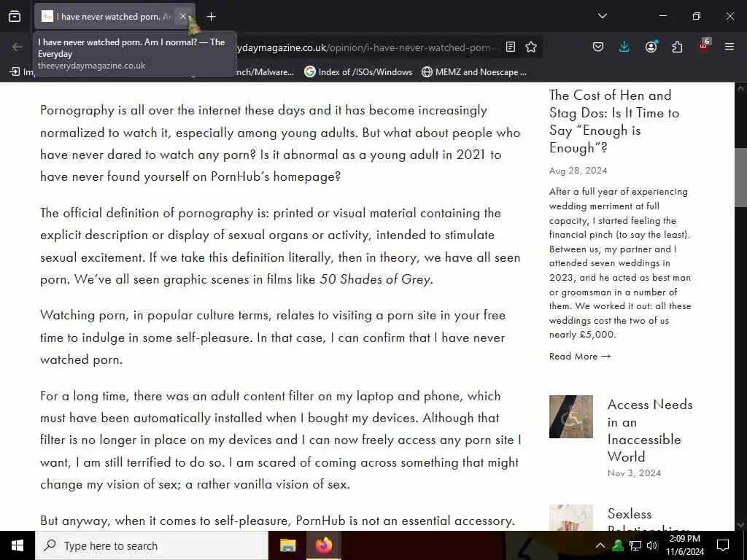Click the scrollbar up arrow
The width and height of the screenshot is (747, 560).
pos(740,88)
